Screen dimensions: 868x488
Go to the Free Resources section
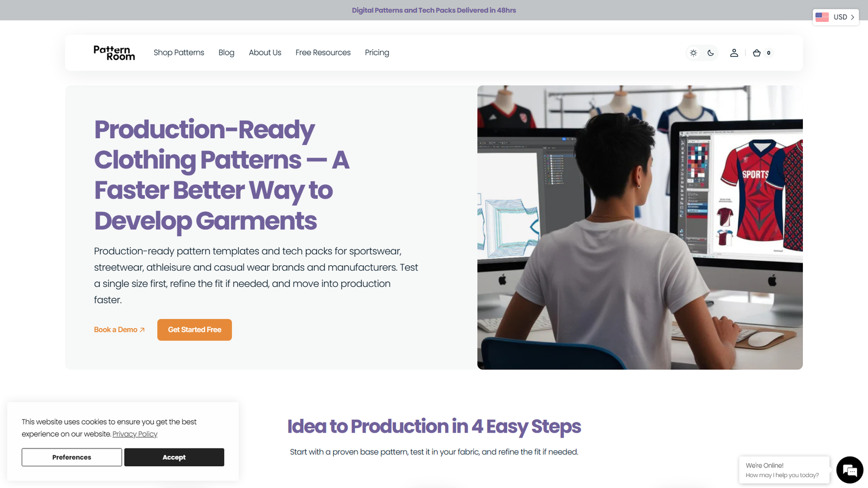tap(323, 53)
